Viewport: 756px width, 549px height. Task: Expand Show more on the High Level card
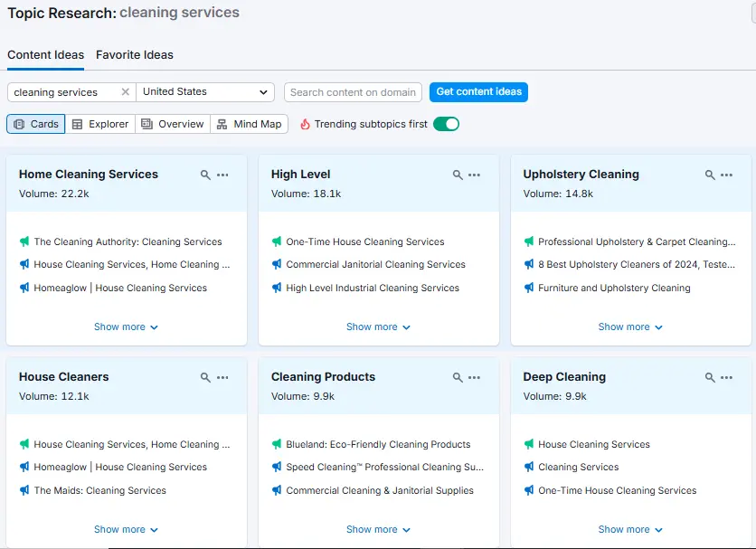pos(378,327)
